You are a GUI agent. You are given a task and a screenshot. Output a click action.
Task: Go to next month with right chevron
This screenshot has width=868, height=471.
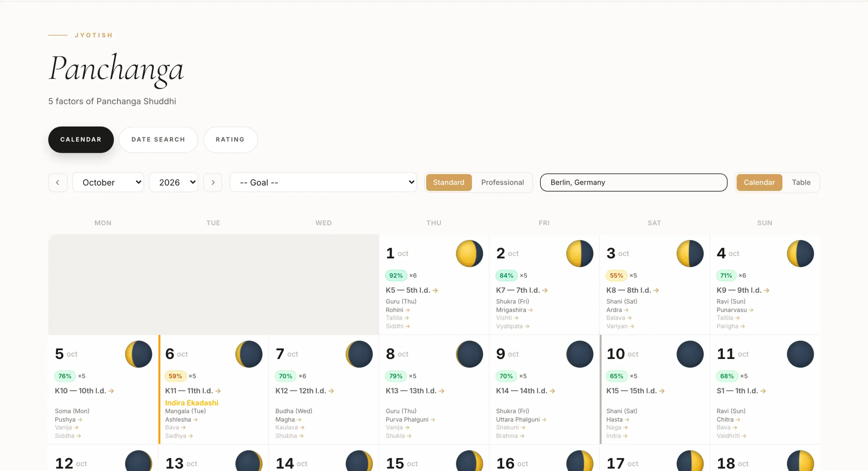tap(213, 182)
